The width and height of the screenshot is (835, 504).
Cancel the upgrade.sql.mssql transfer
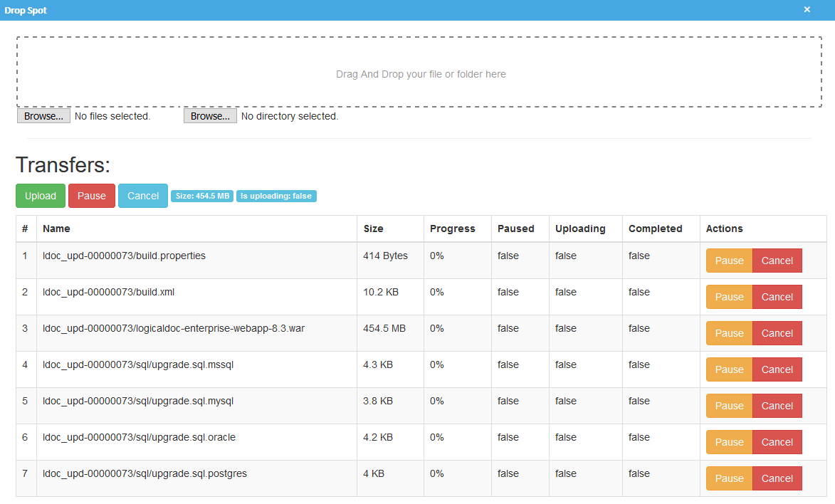point(777,369)
